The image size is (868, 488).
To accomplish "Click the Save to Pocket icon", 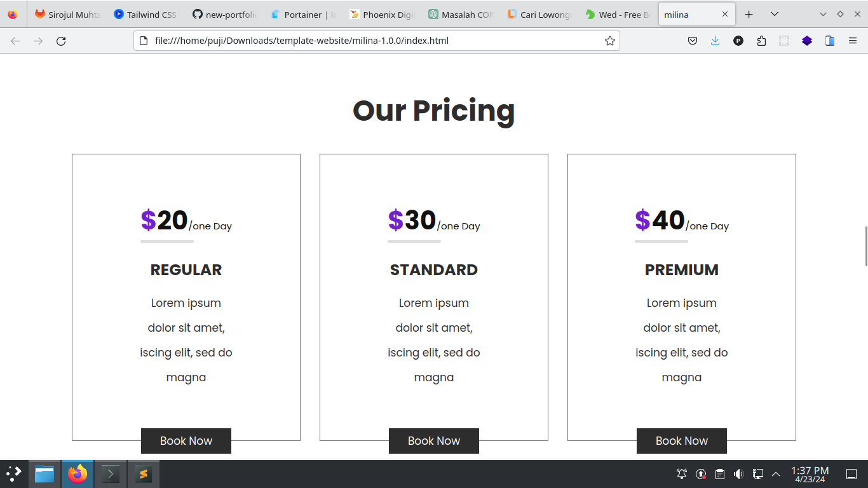I will point(693,41).
